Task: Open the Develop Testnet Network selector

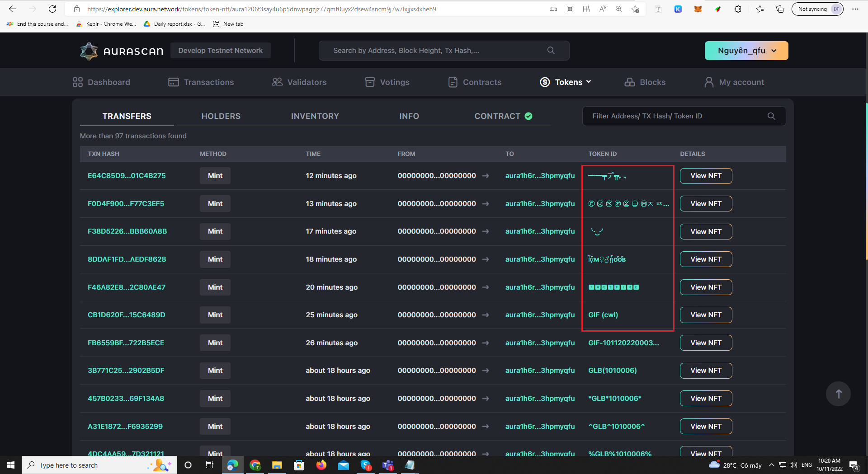Action: coord(220,50)
